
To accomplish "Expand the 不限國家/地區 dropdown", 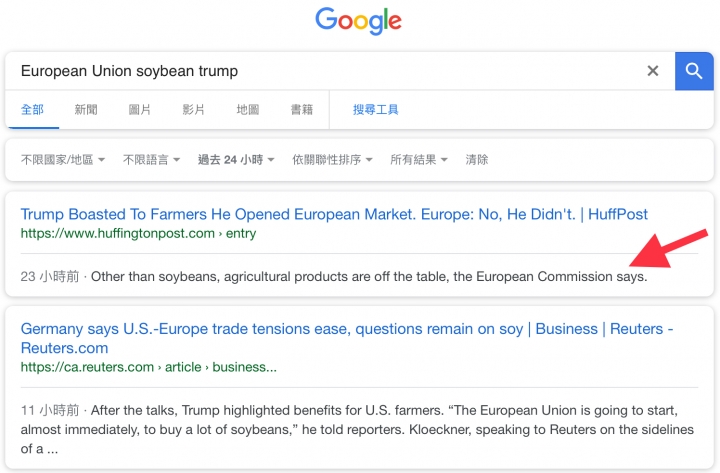I will [63, 160].
